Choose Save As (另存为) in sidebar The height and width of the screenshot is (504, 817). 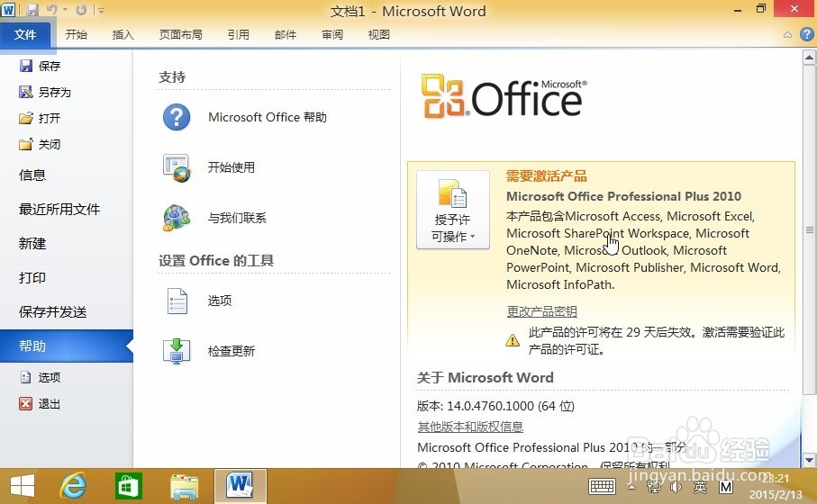coord(45,92)
